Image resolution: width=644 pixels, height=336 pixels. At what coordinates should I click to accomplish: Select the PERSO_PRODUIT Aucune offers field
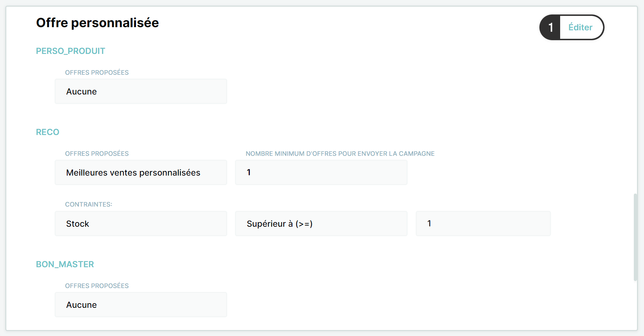(x=141, y=91)
